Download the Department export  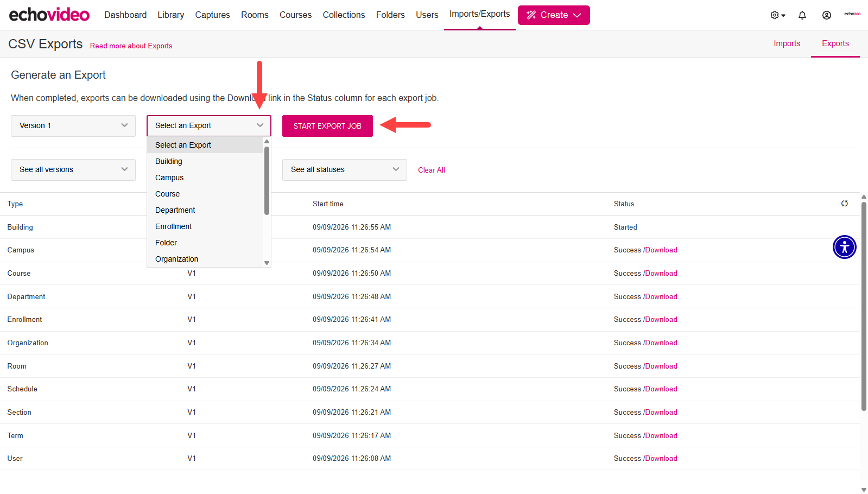pos(661,297)
